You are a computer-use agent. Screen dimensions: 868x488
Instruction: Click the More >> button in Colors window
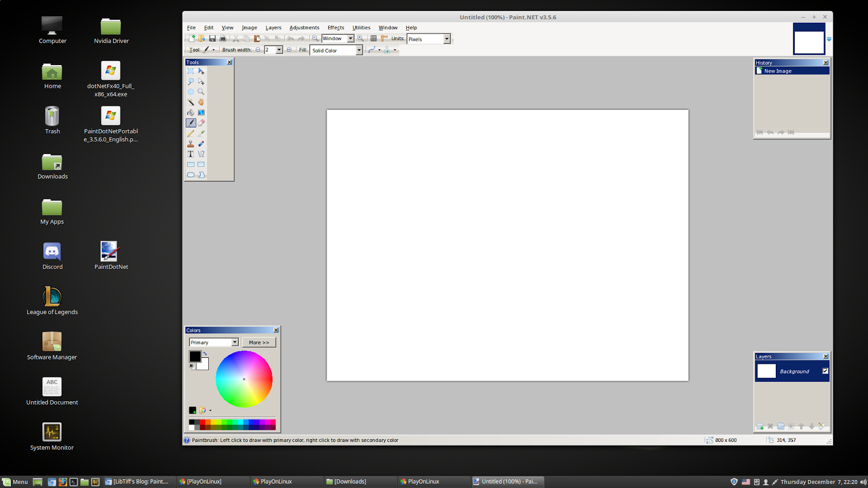[x=259, y=342]
